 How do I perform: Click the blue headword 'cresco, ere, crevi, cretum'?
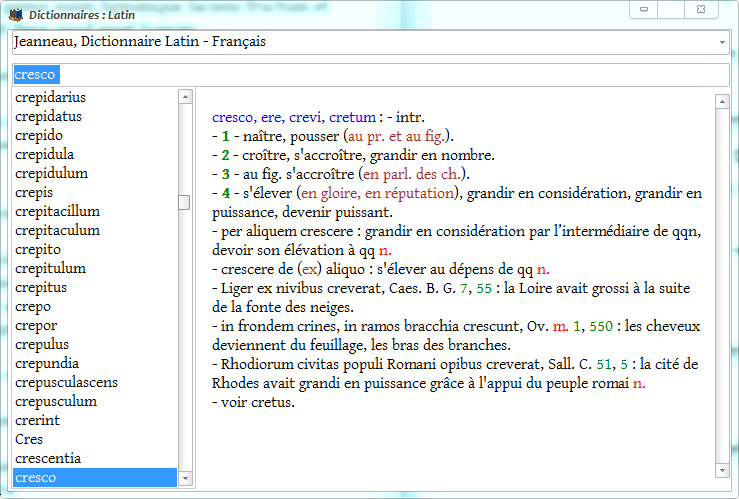click(x=294, y=117)
